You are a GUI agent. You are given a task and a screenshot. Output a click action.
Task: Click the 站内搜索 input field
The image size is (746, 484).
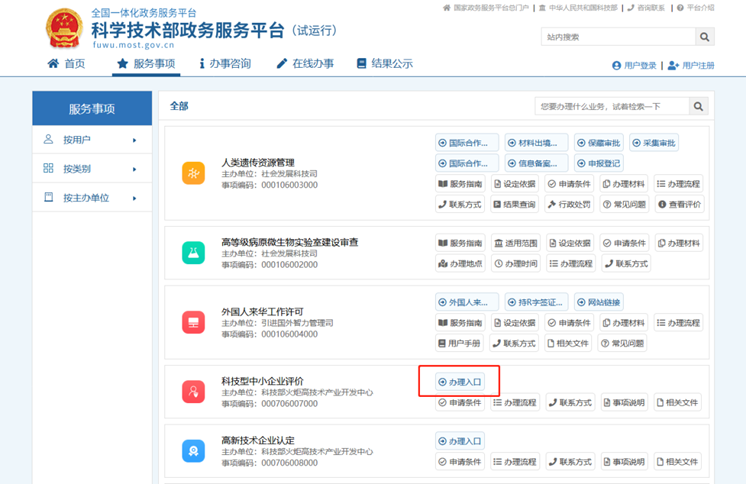coord(615,37)
